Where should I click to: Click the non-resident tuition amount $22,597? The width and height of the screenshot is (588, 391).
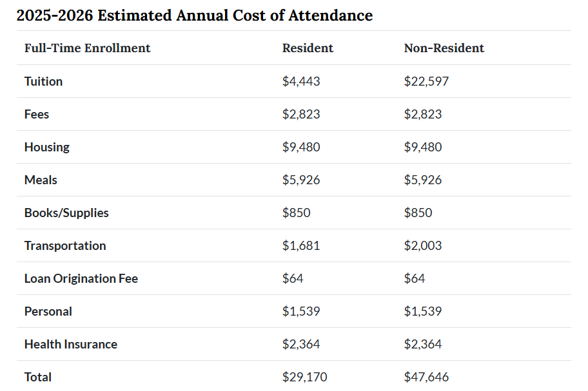click(426, 81)
